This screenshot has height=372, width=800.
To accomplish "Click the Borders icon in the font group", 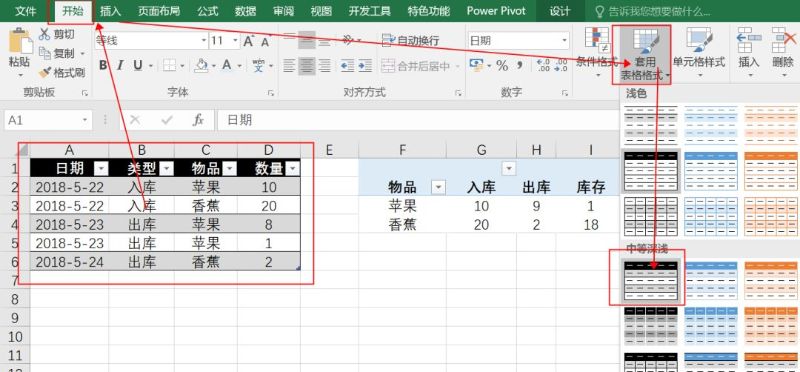I will coord(169,65).
